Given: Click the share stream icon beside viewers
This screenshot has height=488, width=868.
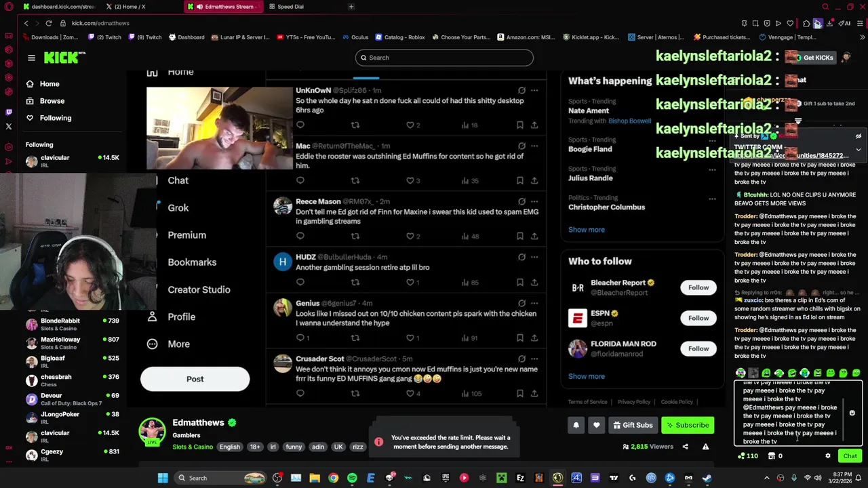Looking at the screenshot, I should [x=685, y=447].
